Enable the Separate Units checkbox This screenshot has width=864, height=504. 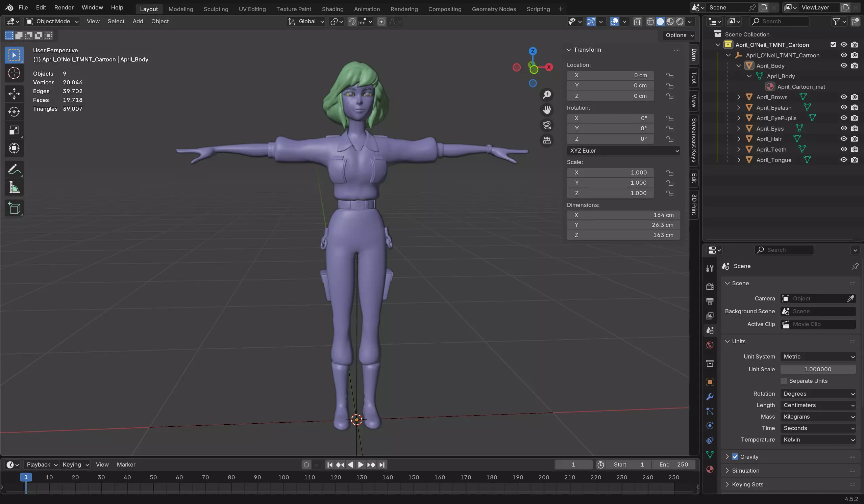(x=784, y=381)
